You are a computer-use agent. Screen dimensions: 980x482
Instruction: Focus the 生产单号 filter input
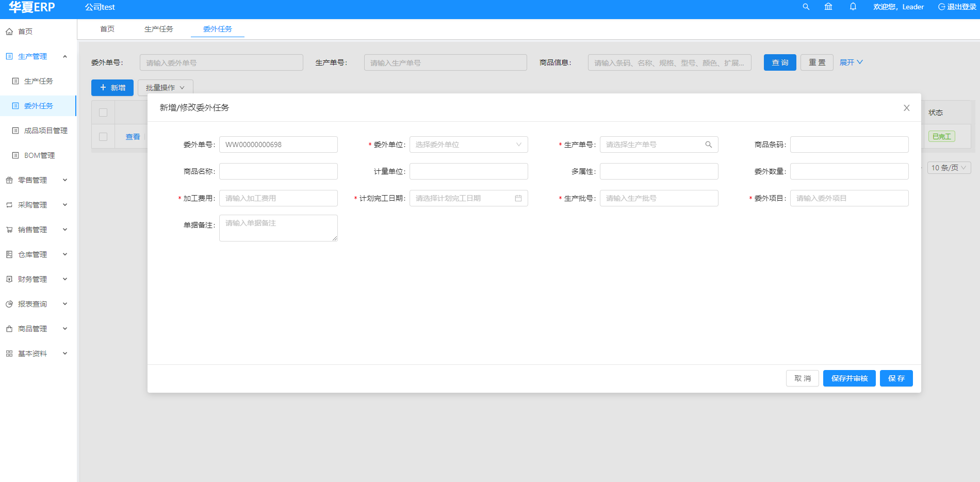coord(446,62)
